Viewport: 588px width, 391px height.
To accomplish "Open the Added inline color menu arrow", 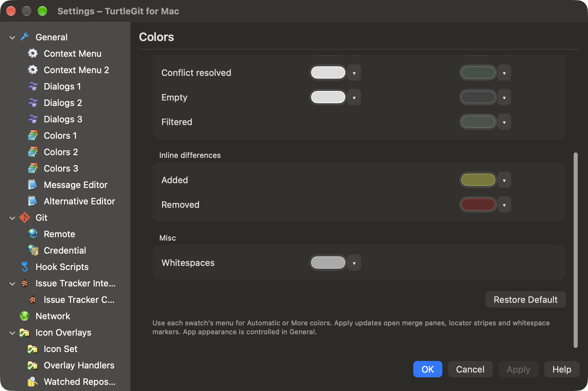I will (x=504, y=180).
